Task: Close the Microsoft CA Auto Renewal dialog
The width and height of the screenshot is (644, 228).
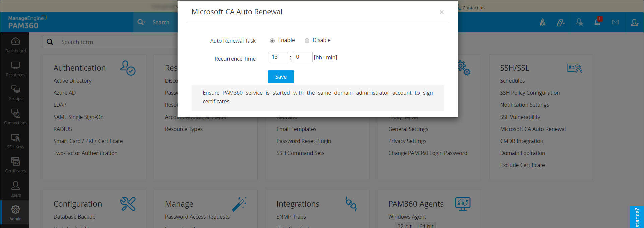Action: point(441,12)
